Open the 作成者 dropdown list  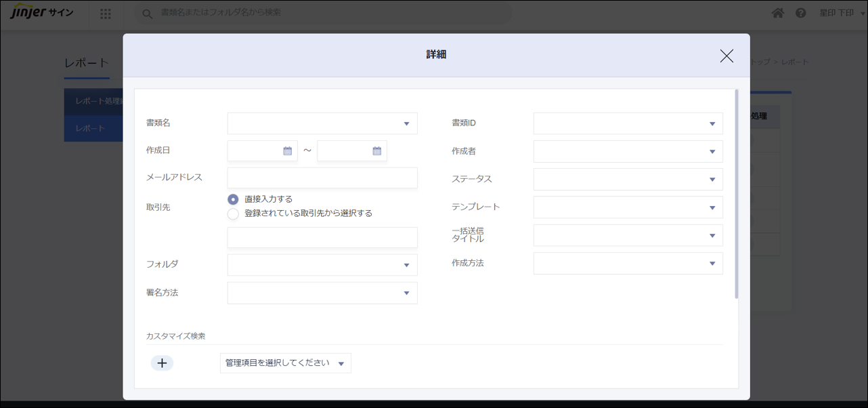tap(628, 152)
